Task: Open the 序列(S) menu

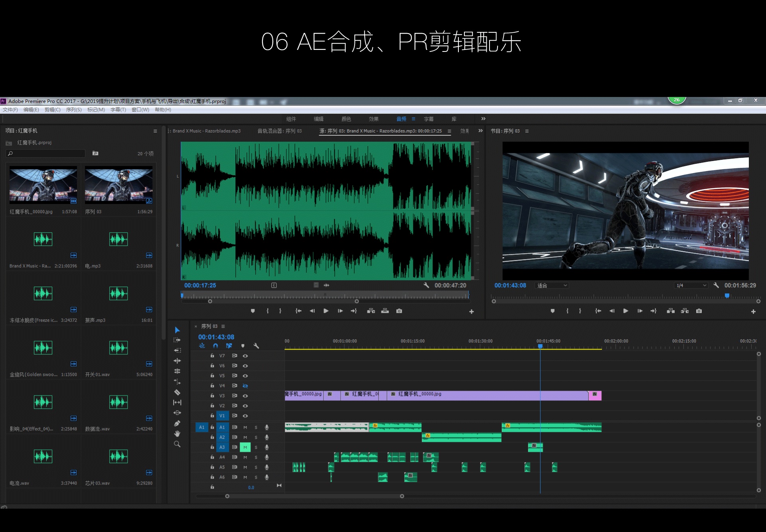Action: point(74,110)
